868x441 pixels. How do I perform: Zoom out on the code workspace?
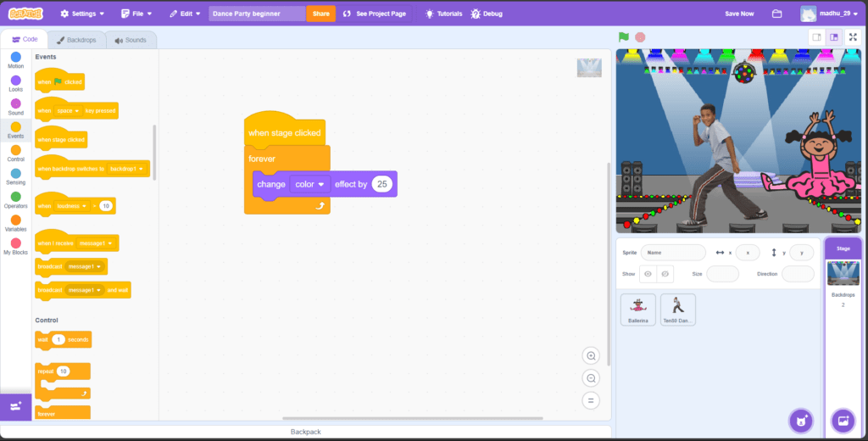pos(592,378)
